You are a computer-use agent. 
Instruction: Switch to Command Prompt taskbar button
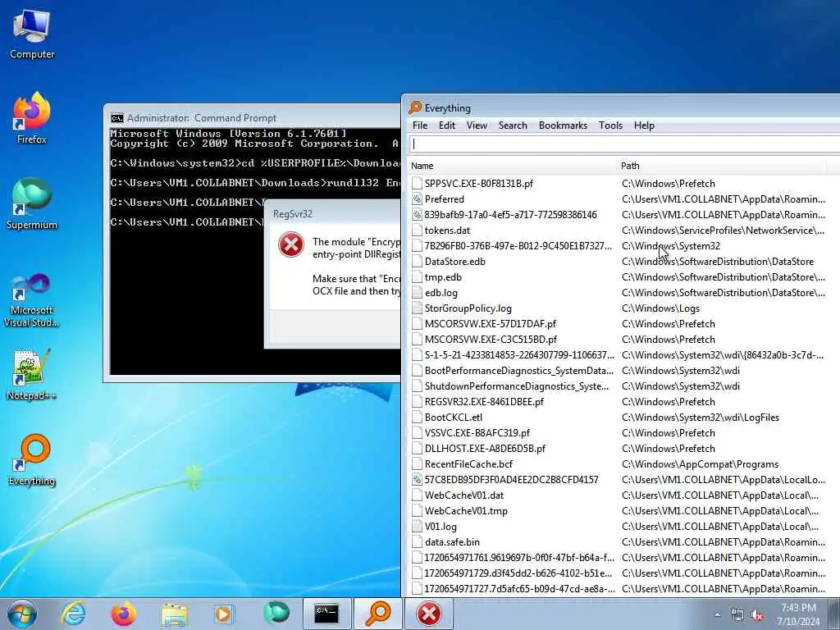tap(326, 614)
